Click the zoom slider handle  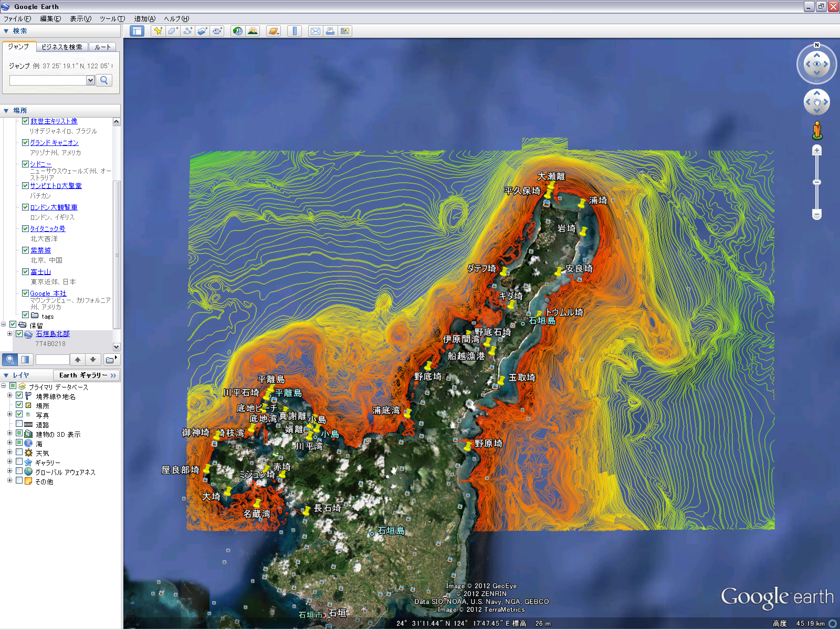tap(817, 182)
